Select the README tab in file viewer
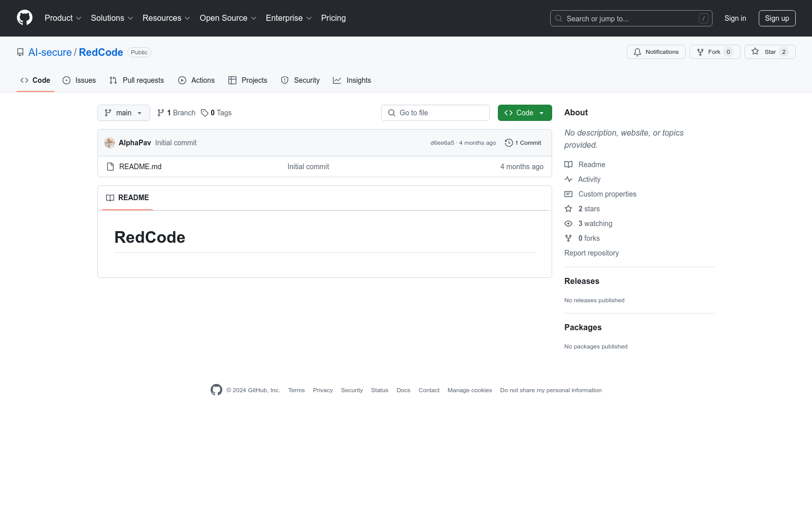812x508 pixels. coord(127,198)
